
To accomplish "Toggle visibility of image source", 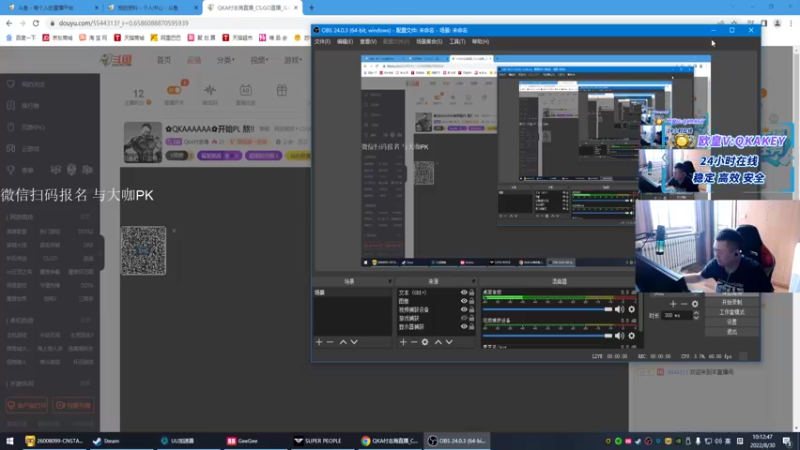I will tap(464, 301).
